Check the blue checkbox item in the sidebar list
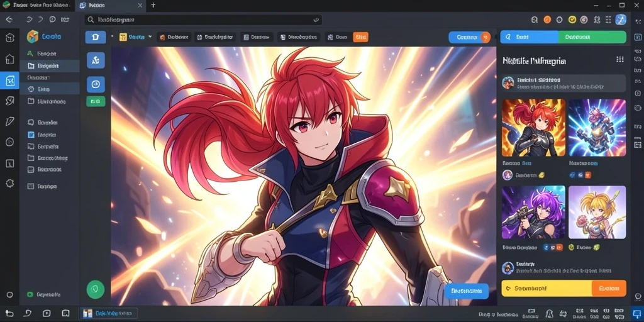644x322 pixels. tap(31, 135)
